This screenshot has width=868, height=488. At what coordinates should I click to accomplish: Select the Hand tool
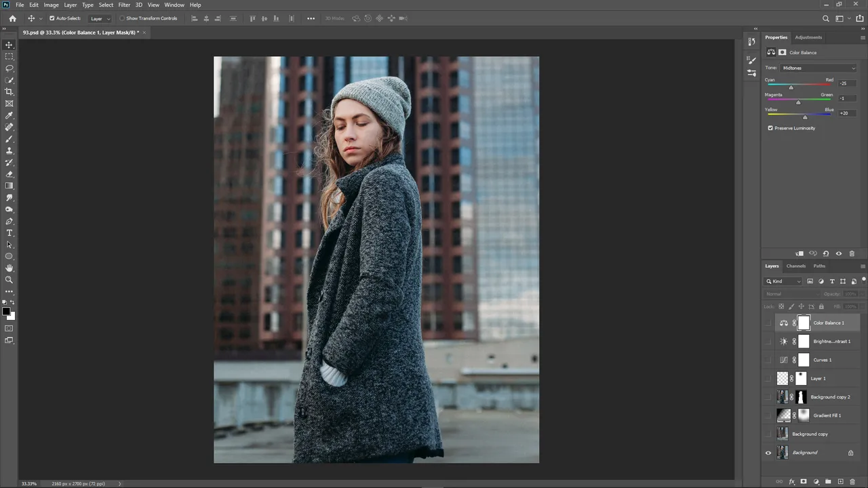9,268
